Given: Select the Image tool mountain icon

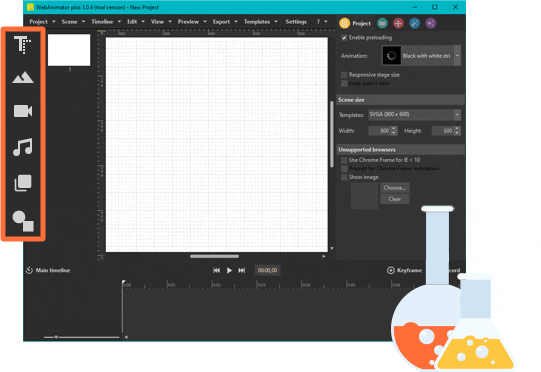Looking at the screenshot, I should pyautogui.click(x=23, y=78).
